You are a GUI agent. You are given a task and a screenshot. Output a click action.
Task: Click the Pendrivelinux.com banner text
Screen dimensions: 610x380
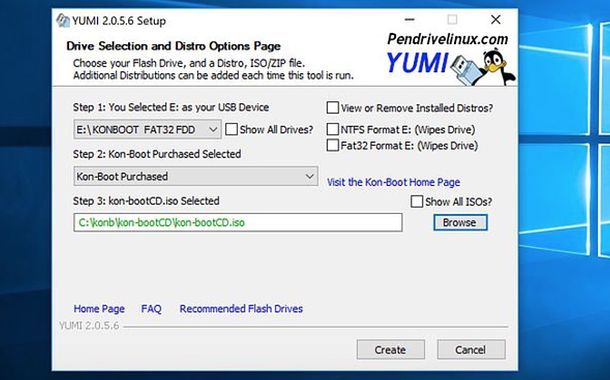(x=447, y=39)
